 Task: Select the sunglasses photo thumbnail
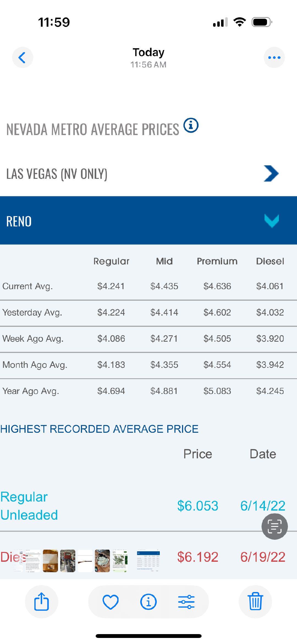pos(102,561)
